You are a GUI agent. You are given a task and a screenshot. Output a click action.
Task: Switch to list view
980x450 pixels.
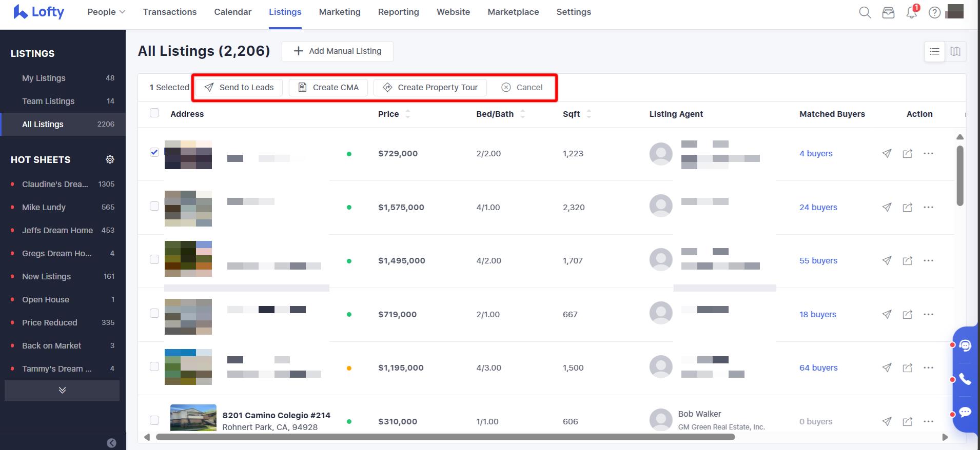click(x=934, y=51)
